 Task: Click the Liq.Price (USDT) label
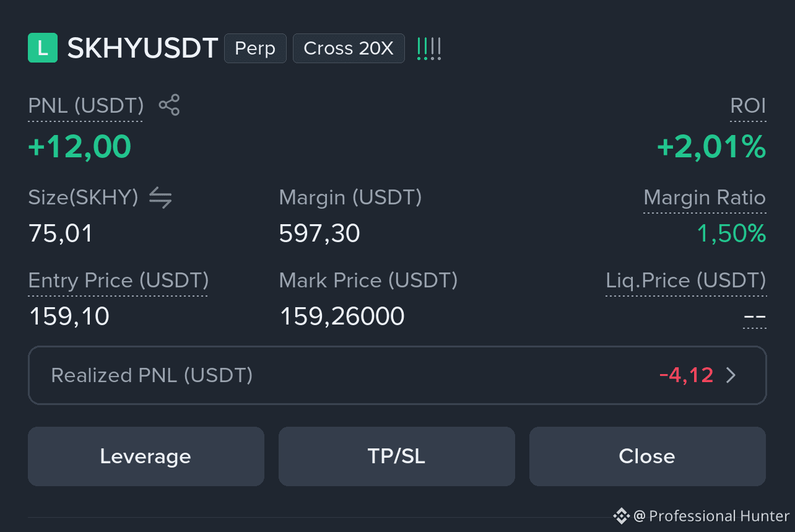[x=685, y=281]
